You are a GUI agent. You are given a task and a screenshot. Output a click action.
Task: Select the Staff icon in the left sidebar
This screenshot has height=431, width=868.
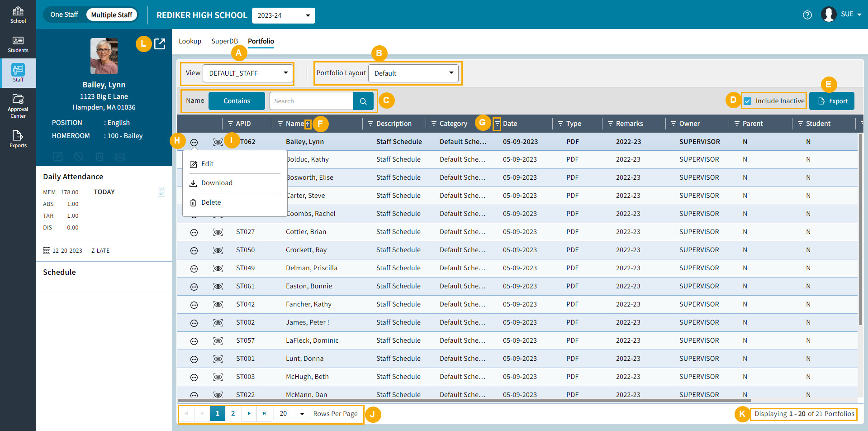[x=18, y=72]
